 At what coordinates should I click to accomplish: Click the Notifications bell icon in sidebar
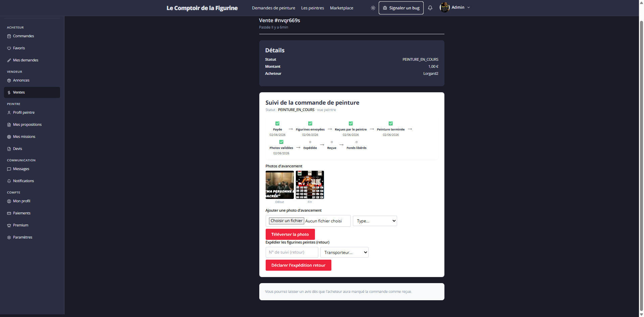coord(9,181)
